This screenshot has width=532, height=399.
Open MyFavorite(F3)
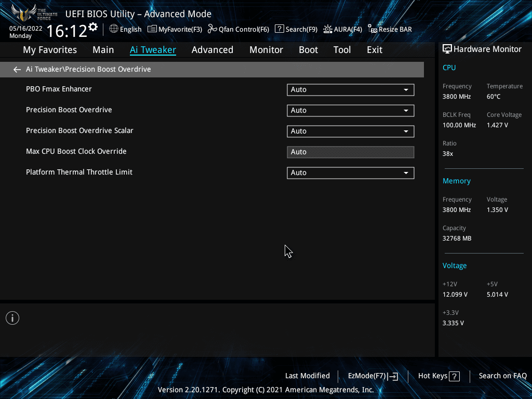tap(175, 29)
